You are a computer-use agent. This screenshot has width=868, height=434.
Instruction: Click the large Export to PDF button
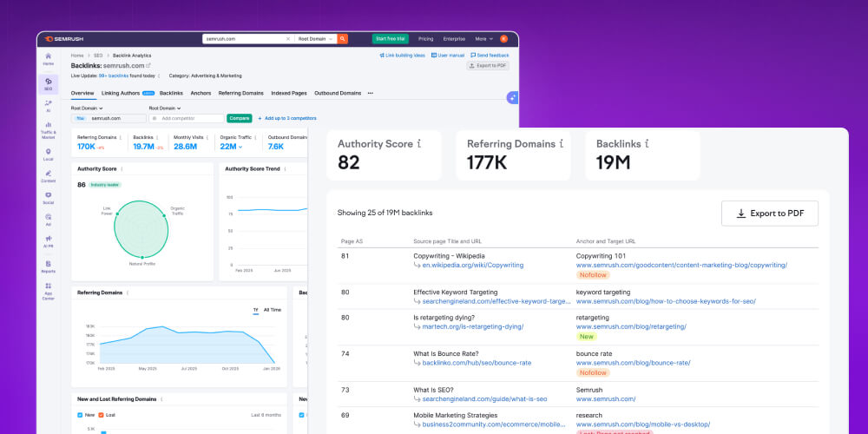pyautogui.click(x=769, y=214)
